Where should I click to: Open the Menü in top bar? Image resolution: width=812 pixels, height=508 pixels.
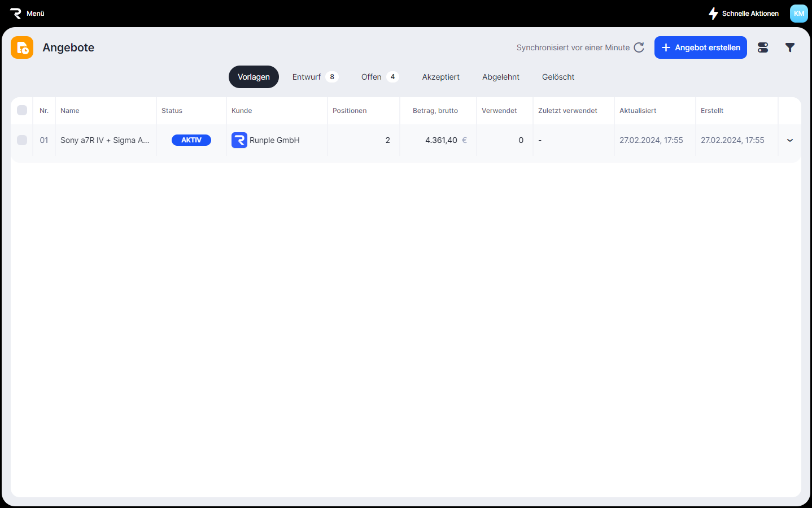click(35, 14)
